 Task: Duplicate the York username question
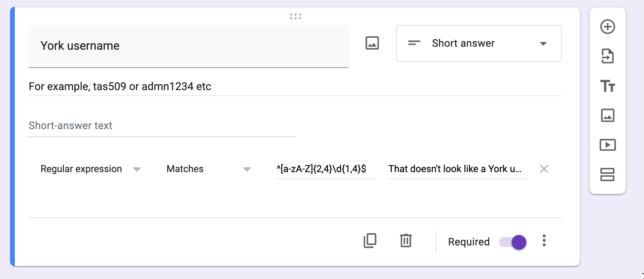click(x=370, y=241)
